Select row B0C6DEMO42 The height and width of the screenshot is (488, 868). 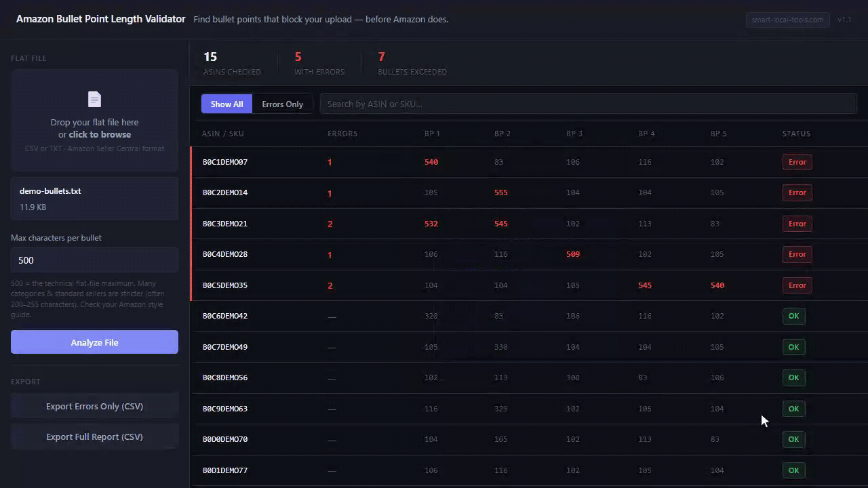[x=529, y=316]
